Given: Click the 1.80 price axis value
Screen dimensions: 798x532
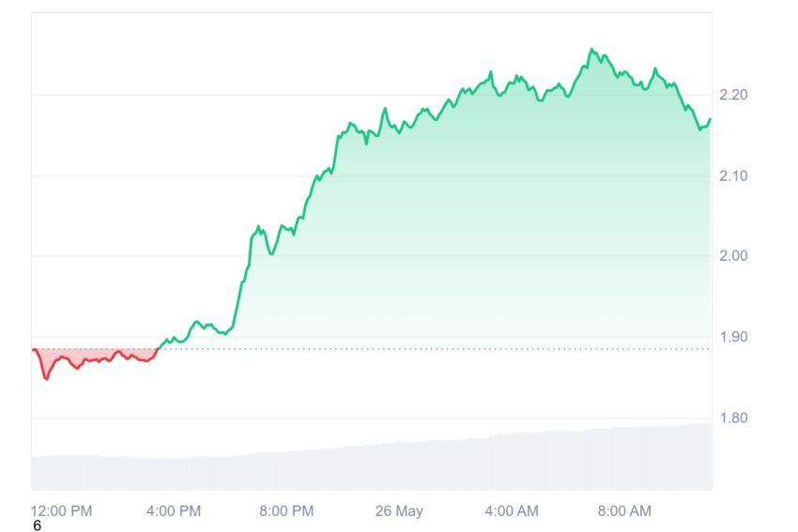Looking at the screenshot, I should click(x=733, y=418).
